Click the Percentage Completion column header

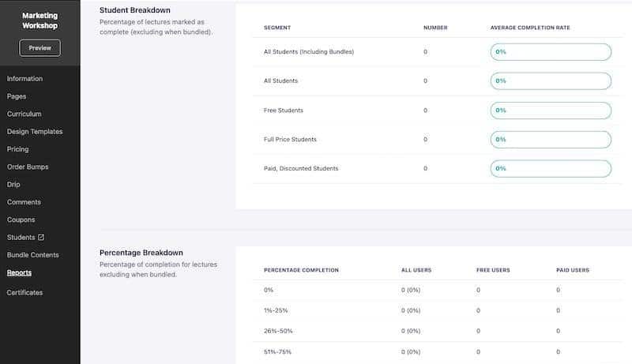click(x=301, y=270)
